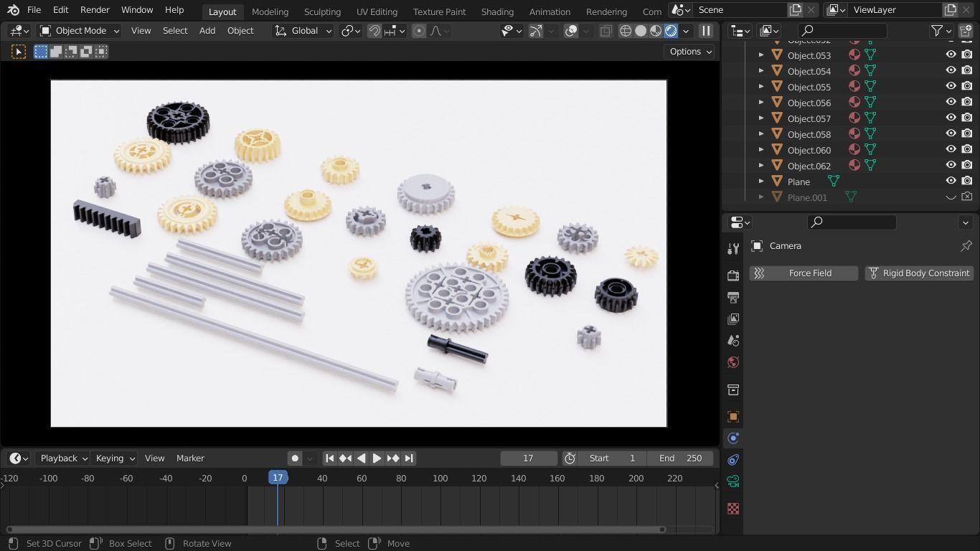Switch to Material Preview shading
The width and height of the screenshot is (980, 551).
(656, 31)
